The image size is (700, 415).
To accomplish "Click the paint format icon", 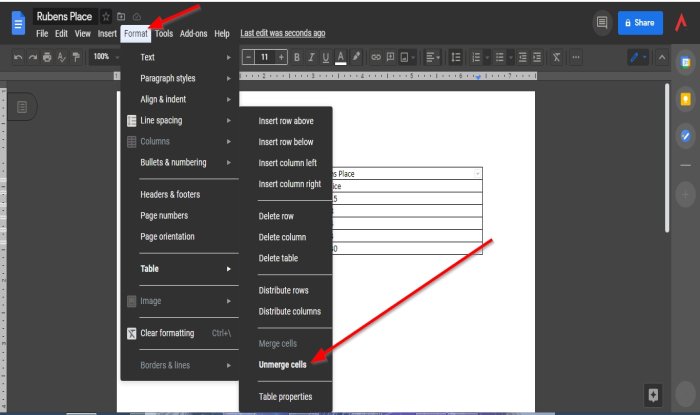I will pyautogui.click(x=76, y=57).
